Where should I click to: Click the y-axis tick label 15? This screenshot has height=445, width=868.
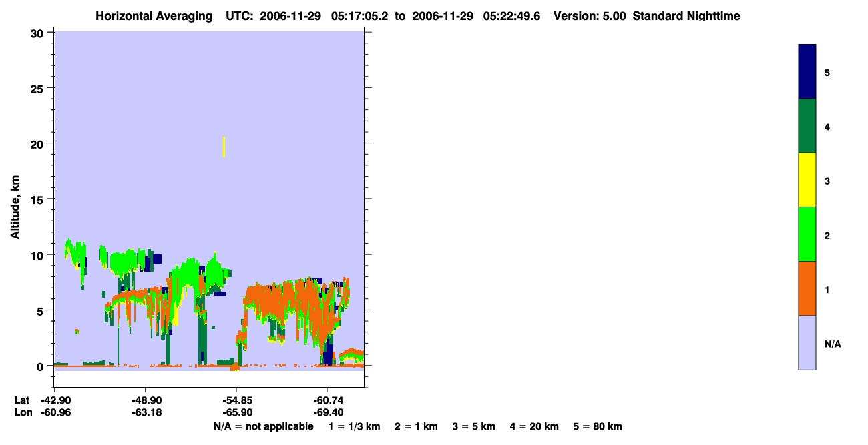click(38, 199)
